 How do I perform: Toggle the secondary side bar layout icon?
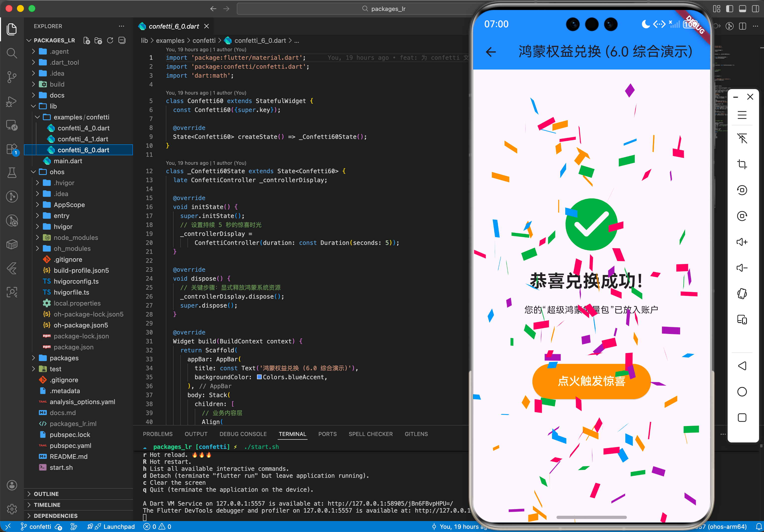coord(755,9)
